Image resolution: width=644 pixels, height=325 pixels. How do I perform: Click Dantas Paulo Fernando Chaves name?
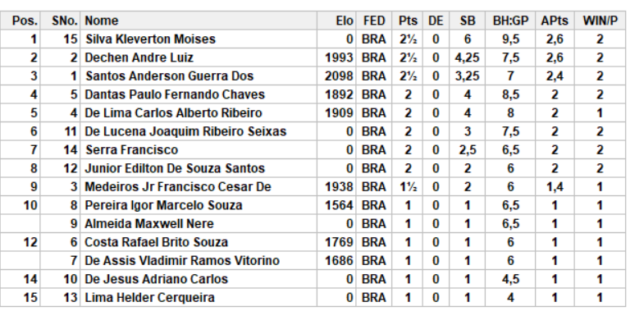[175, 94]
